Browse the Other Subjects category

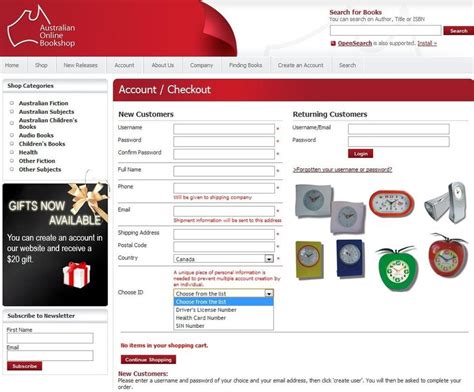(x=40, y=169)
